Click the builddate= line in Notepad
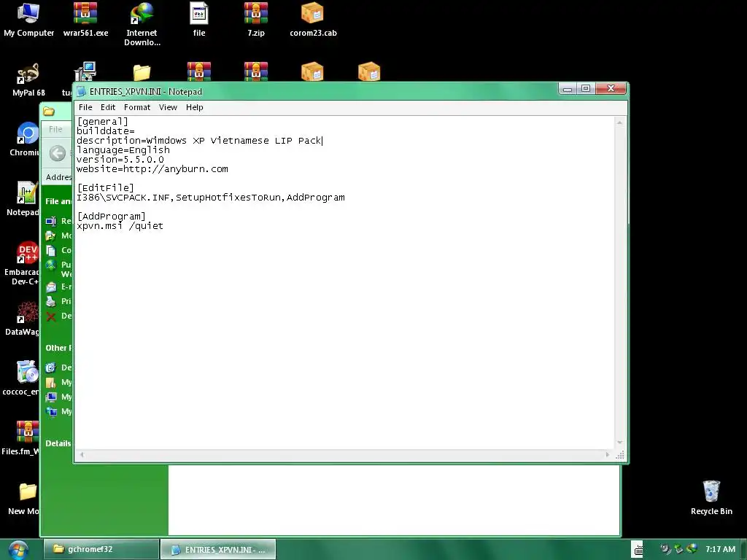 (105, 131)
